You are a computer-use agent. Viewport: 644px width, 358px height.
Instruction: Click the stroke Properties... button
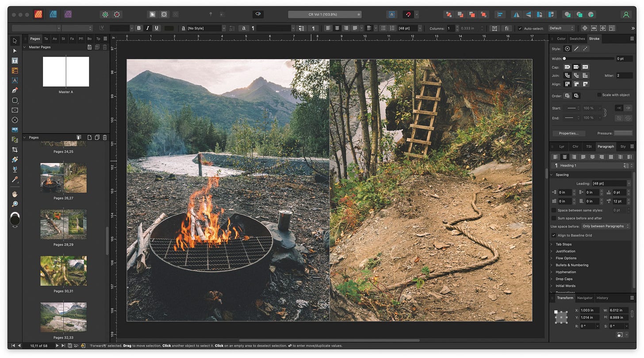(x=569, y=133)
